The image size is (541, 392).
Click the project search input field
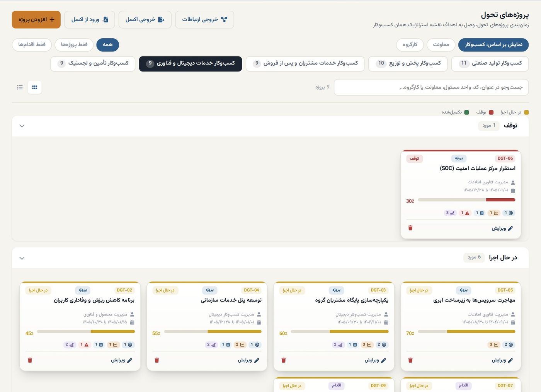pos(431,87)
